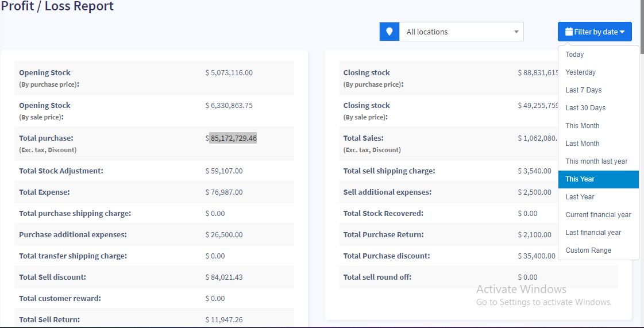The width and height of the screenshot is (644, 328).
Task: Select Last Year date range
Action: [x=599, y=197]
